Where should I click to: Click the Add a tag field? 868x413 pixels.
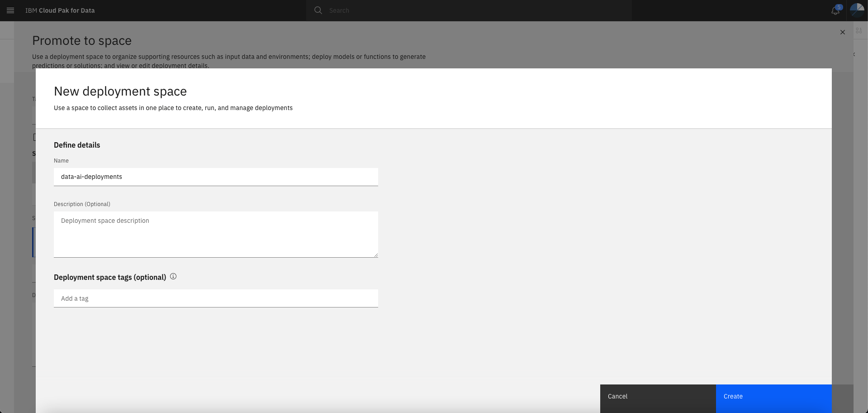(216, 298)
